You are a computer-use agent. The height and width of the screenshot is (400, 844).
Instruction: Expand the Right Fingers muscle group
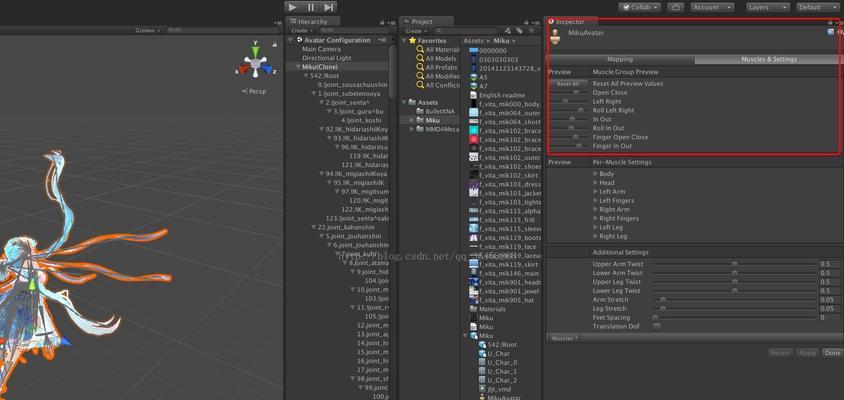pyautogui.click(x=595, y=219)
